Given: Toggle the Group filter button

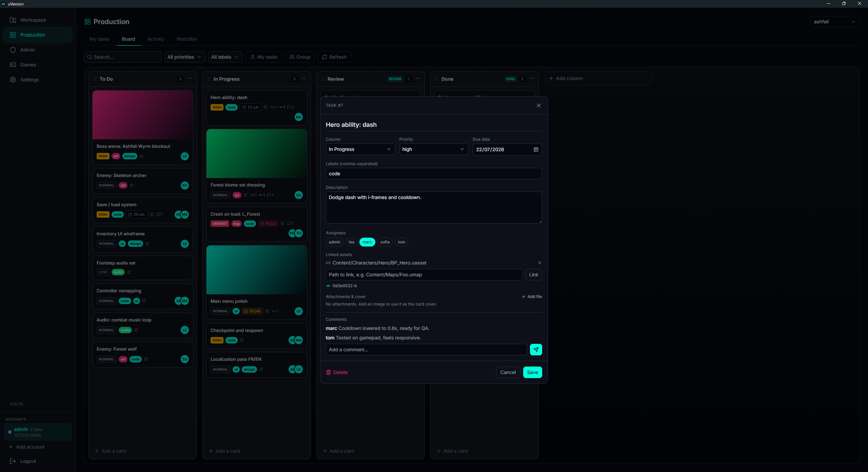Looking at the screenshot, I should tap(300, 57).
